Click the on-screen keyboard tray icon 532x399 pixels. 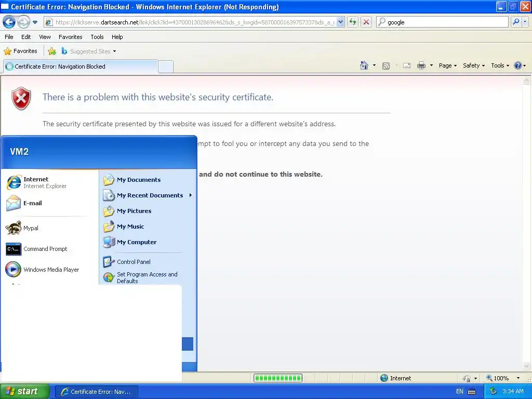[472, 392]
